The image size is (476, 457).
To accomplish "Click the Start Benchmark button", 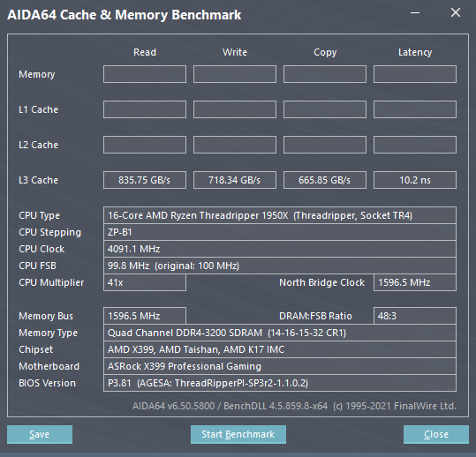I will [x=238, y=434].
